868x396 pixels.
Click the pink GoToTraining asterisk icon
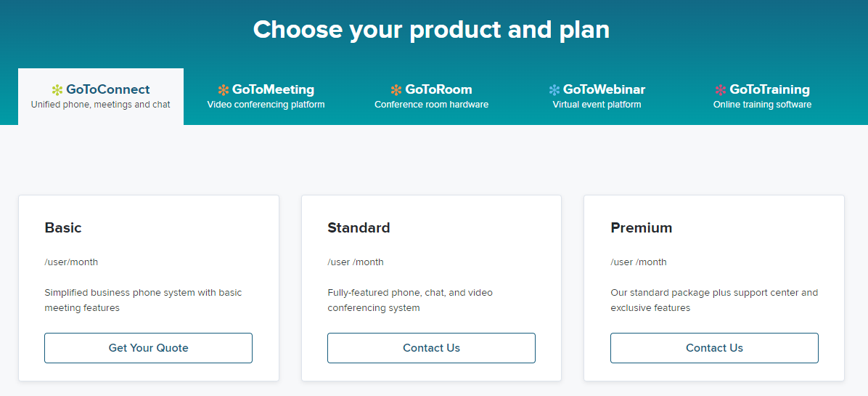click(x=721, y=90)
